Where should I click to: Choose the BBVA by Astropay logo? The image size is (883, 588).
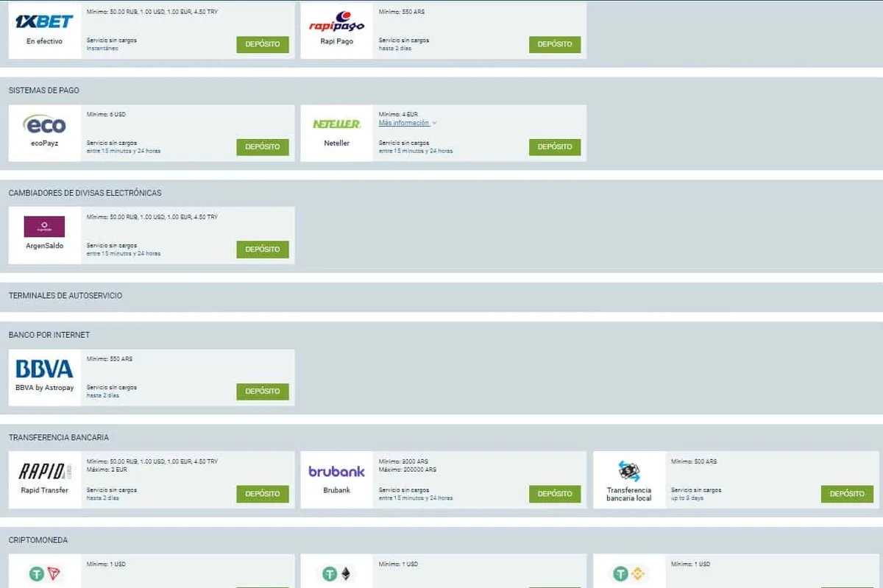tap(44, 369)
